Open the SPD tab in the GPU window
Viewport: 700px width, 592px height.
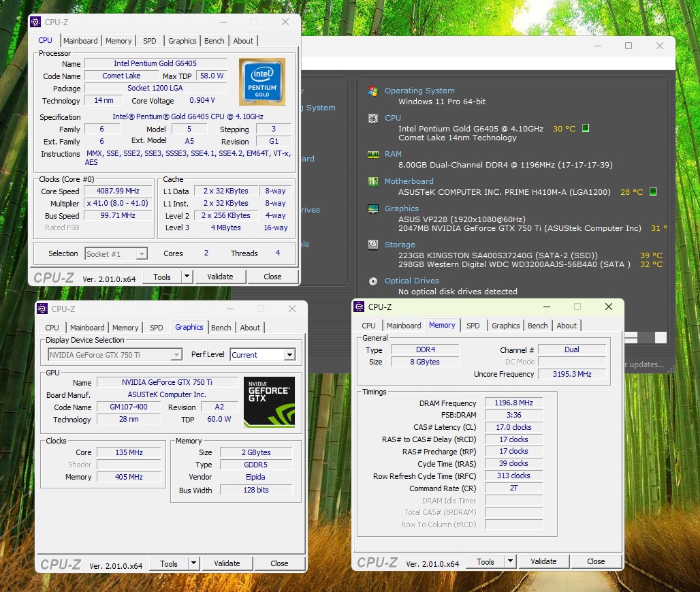(156, 328)
